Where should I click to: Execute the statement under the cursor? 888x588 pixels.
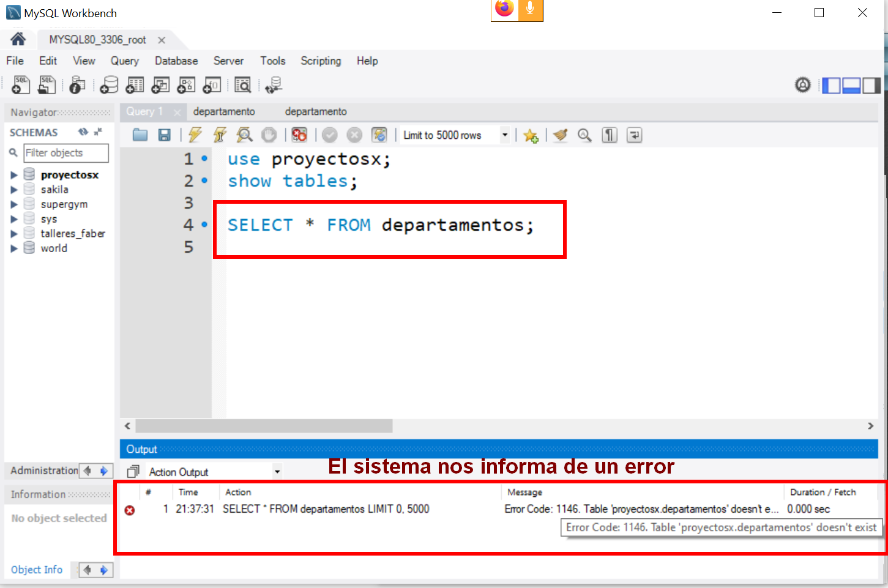(x=220, y=135)
